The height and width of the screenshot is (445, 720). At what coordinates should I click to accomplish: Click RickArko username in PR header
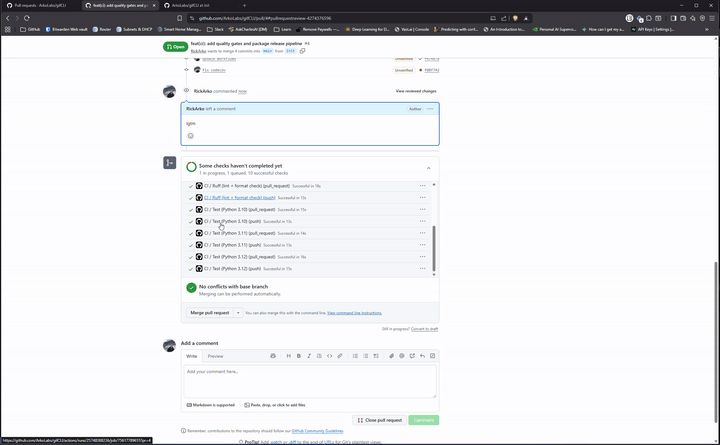[198, 51]
